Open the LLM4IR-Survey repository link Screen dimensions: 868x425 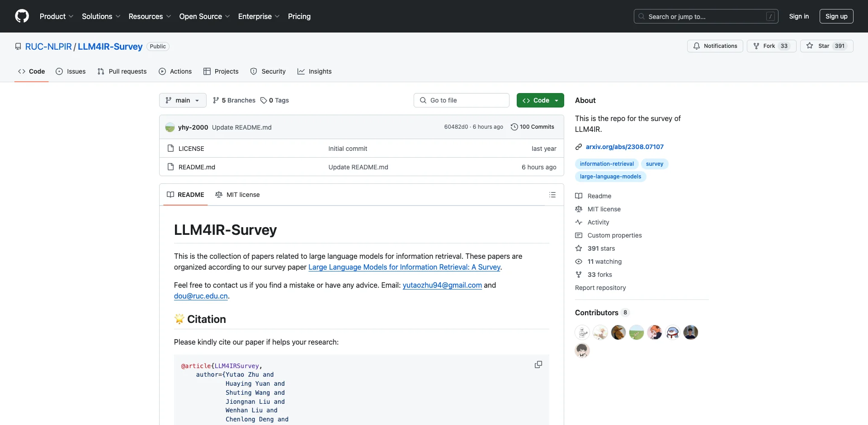click(x=110, y=47)
